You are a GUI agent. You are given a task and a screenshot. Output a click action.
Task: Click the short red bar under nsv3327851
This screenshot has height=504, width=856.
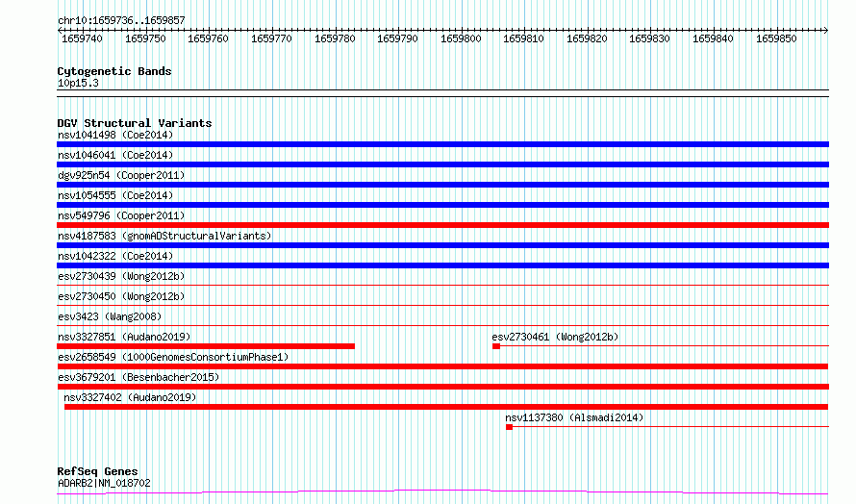(206, 346)
